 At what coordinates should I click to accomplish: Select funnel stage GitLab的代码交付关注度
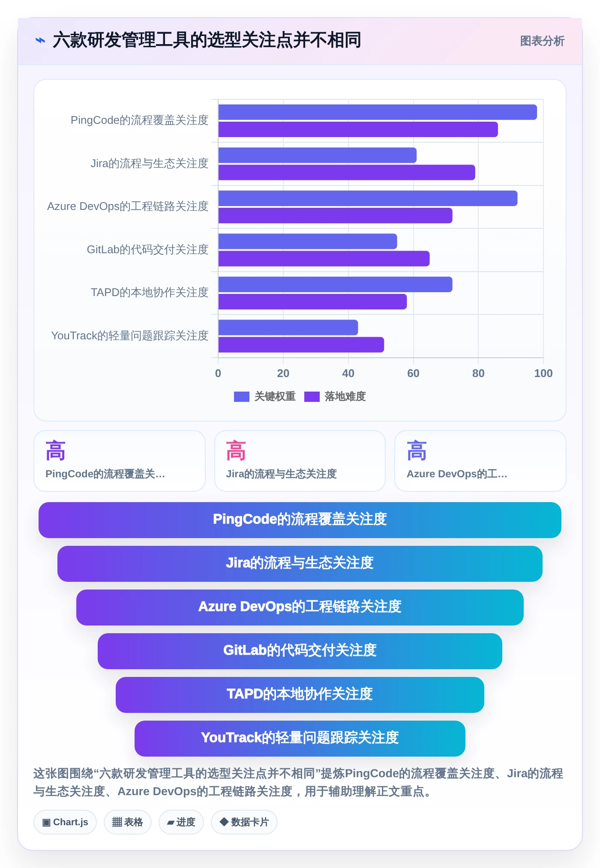pos(300,651)
